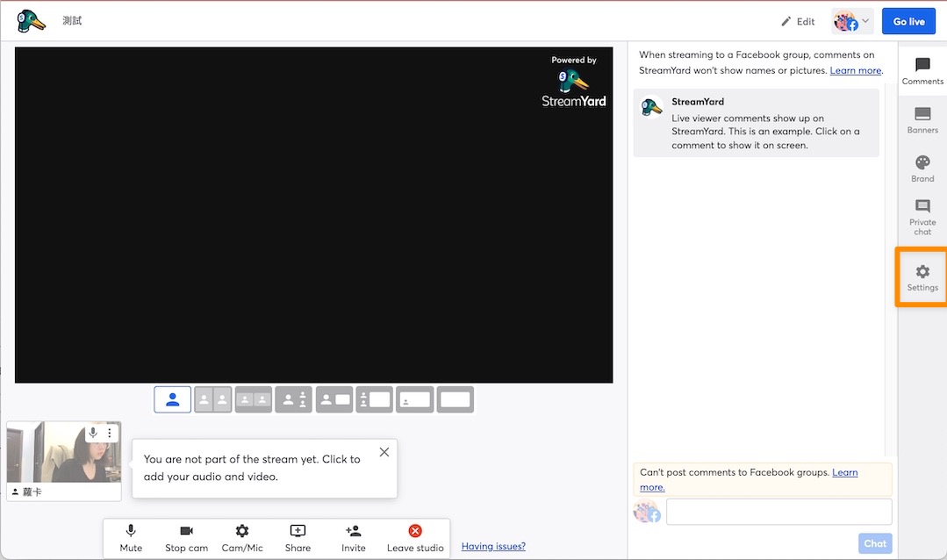Mute the microphone in the bottom toolbar
The width and height of the screenshot is (947, 560).
[131, 538]
